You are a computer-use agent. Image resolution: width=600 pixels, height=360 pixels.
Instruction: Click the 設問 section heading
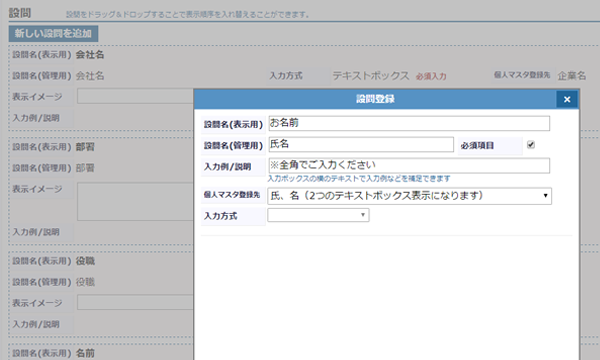(20, 13)
